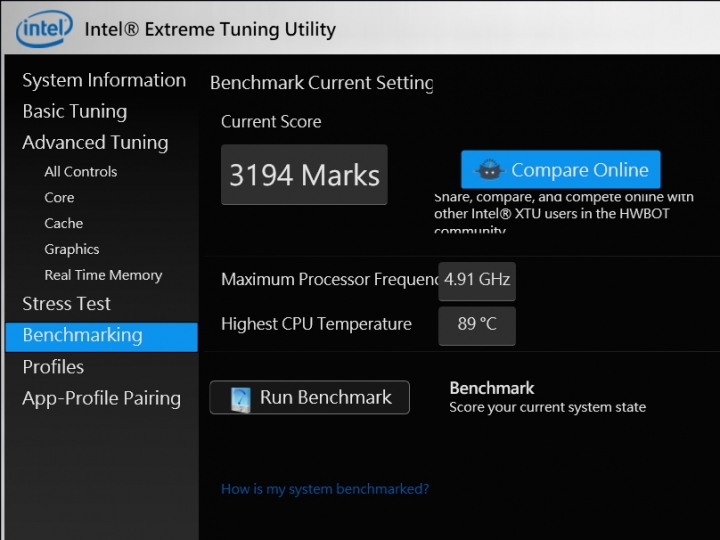Screen dimensions: 720x540
Task: Switch to Stress Test section
Action: tap(67, 304)
